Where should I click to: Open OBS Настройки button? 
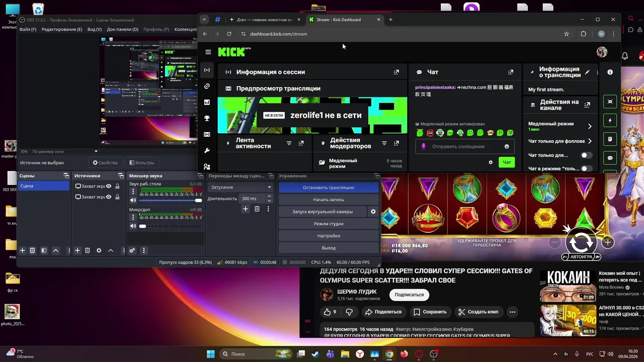point(329,236)
